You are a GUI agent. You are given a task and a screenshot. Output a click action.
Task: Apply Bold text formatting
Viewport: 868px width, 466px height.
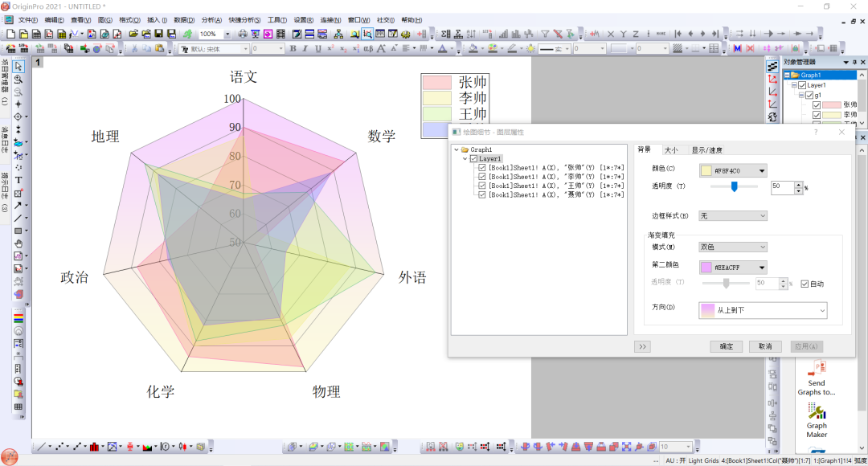click(x=293, y=49)
